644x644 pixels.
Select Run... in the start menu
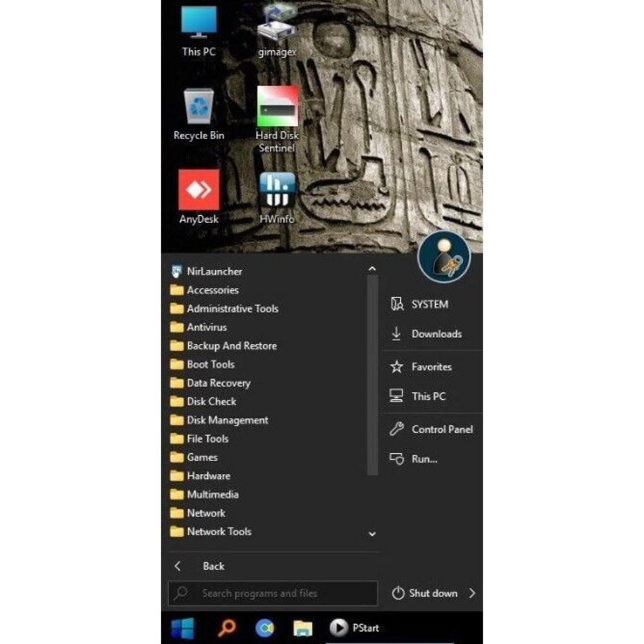click(424, 459)
